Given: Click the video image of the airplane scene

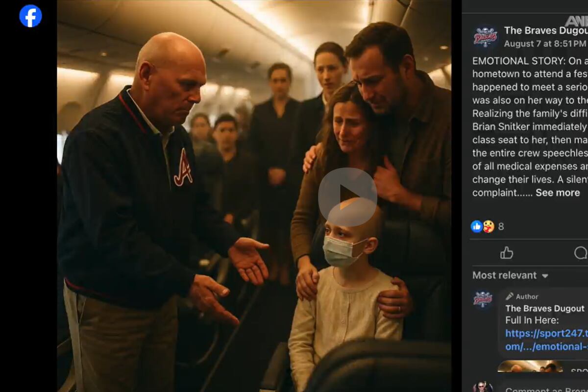Looking at the screenshot, I should (254, 196).
